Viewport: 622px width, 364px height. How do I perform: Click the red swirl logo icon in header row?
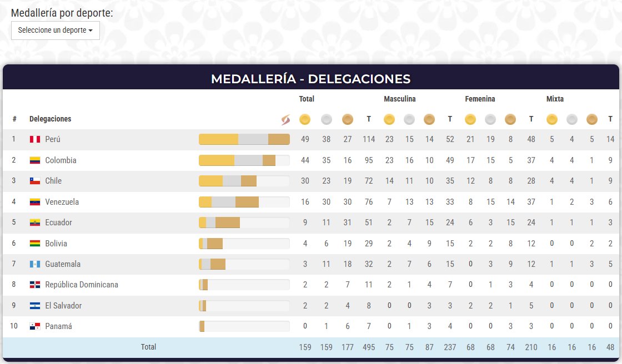click(285, 119)
